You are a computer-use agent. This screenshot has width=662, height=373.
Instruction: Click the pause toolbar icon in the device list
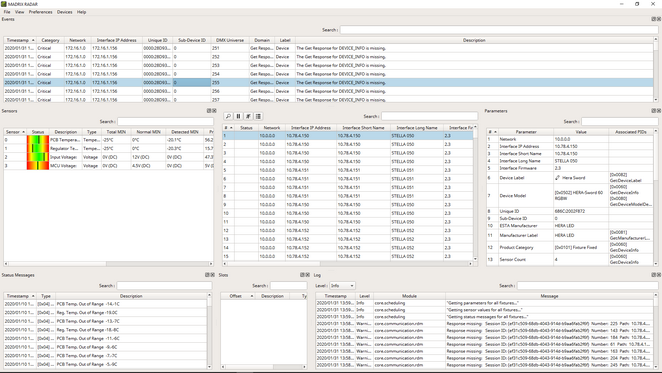(x=238, y=116)
